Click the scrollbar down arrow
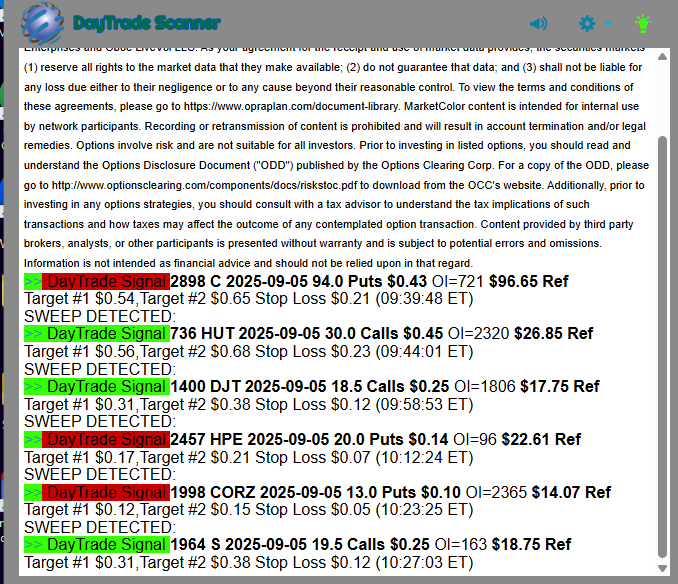 (662, 568)
